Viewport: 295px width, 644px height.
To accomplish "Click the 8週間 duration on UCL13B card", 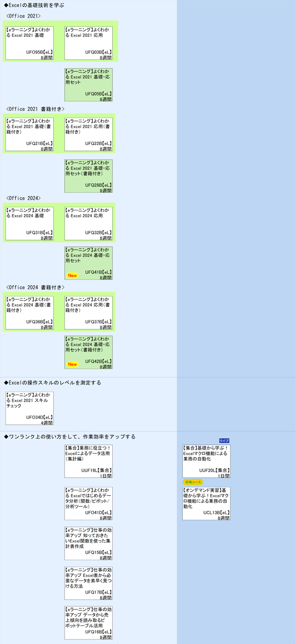I will point(224,518).
